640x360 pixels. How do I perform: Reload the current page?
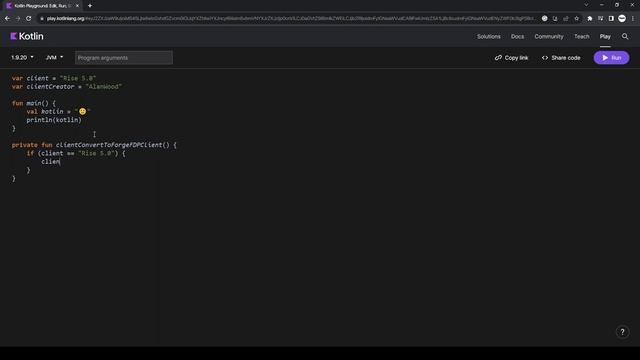[29, 18]
